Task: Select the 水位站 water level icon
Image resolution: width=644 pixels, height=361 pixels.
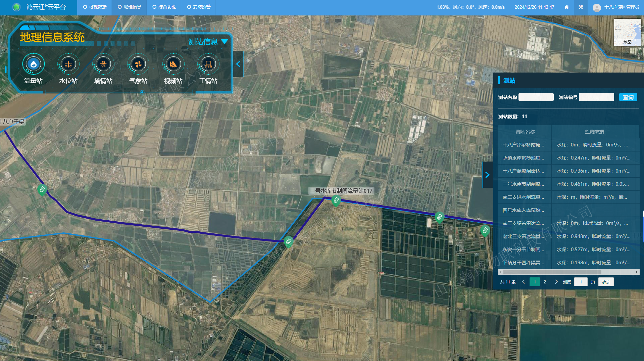Action: tap(68, 64)
